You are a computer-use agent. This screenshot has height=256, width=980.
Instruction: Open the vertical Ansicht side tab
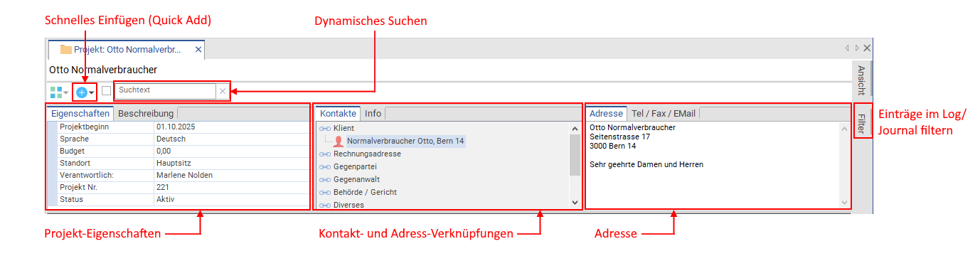click(861, 80)
